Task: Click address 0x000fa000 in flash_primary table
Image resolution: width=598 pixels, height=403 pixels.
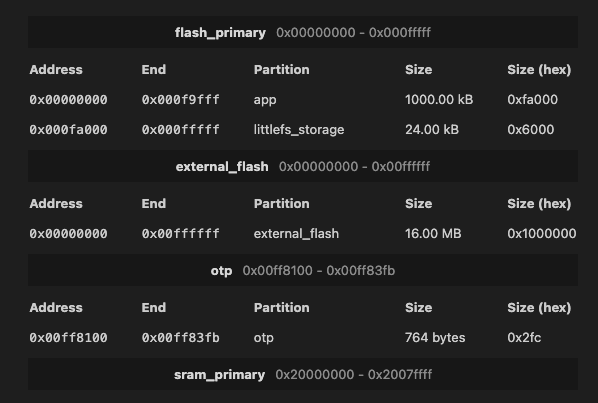Action: pos(69,130)
